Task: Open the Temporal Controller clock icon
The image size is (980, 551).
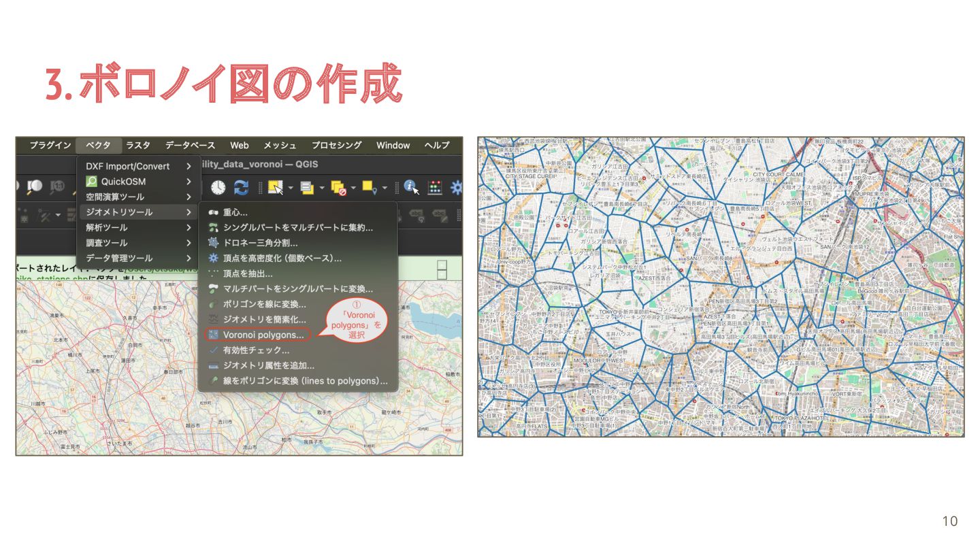Action: pyautogui.click(x=218, y=186)
